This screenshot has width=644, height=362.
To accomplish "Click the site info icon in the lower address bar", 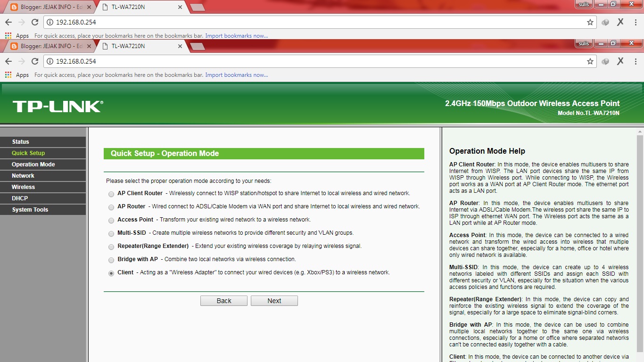I will coord(50,61).
